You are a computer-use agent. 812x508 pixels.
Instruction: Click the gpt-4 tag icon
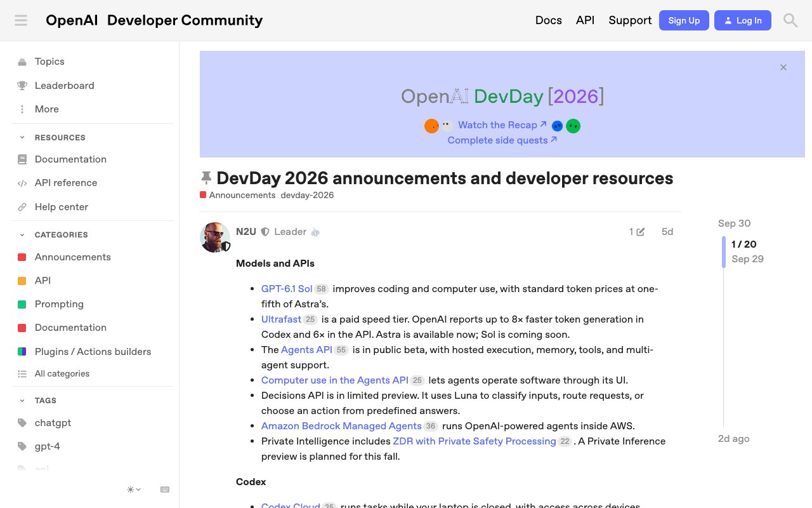pyautogui.click(x=22, y=446)
